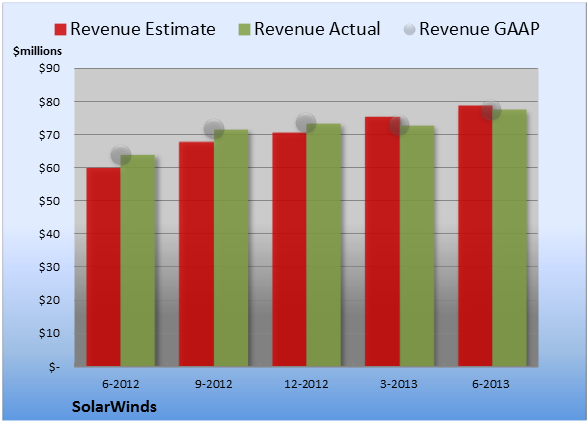Screen dimensions: 588x422
Task: Click the gray Revenue GAAP legend circle
Action: pyautogui.click(x=409, y=29)
